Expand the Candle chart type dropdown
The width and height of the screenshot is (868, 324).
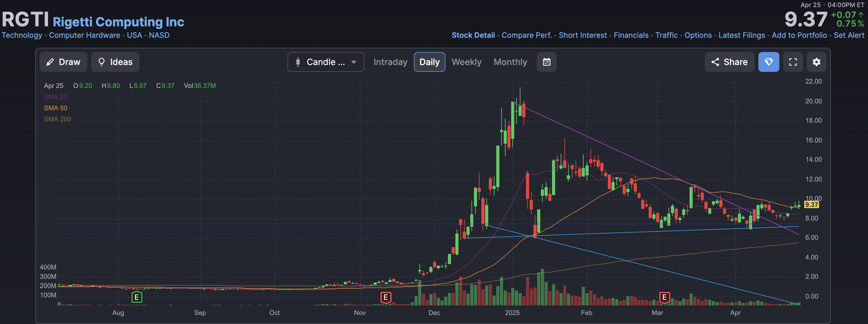326,62
